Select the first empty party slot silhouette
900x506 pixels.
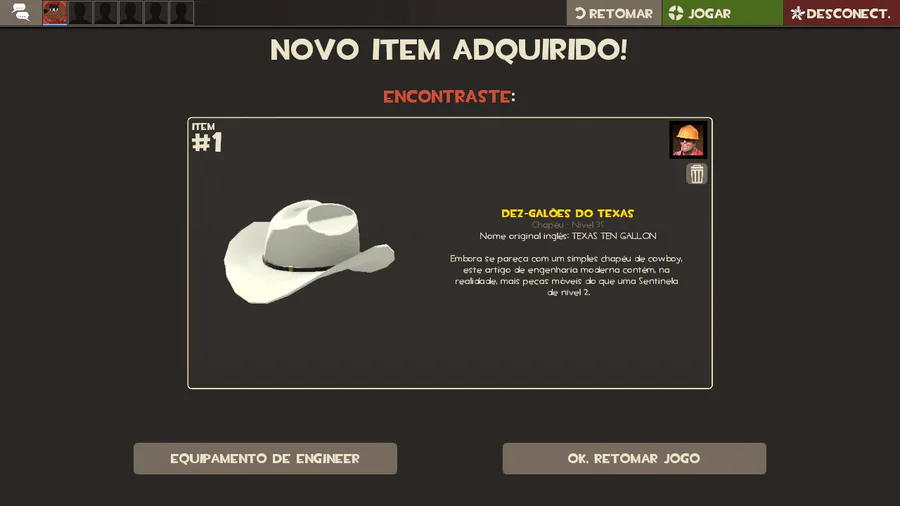[80, 13]
